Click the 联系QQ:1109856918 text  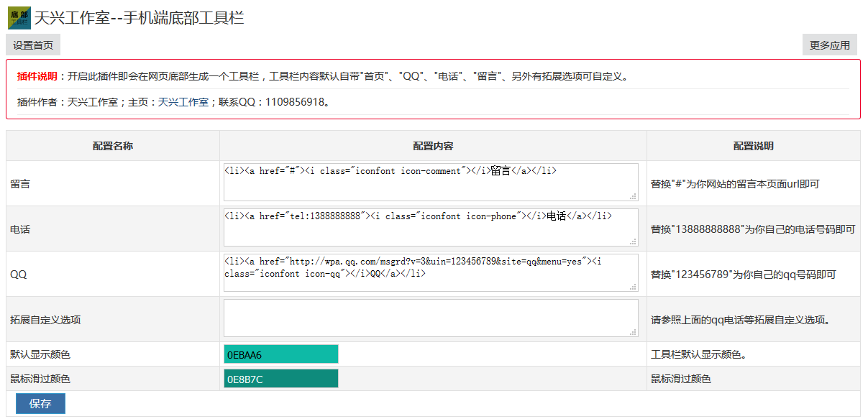273,102
